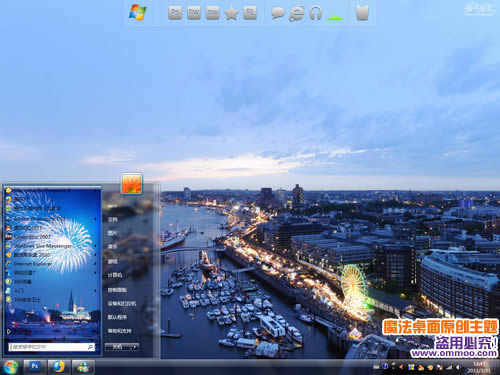This screenshot has width=500, height=375.
Task: Click the blue-yellow square tray icon
Action: [x=412, y=367]
